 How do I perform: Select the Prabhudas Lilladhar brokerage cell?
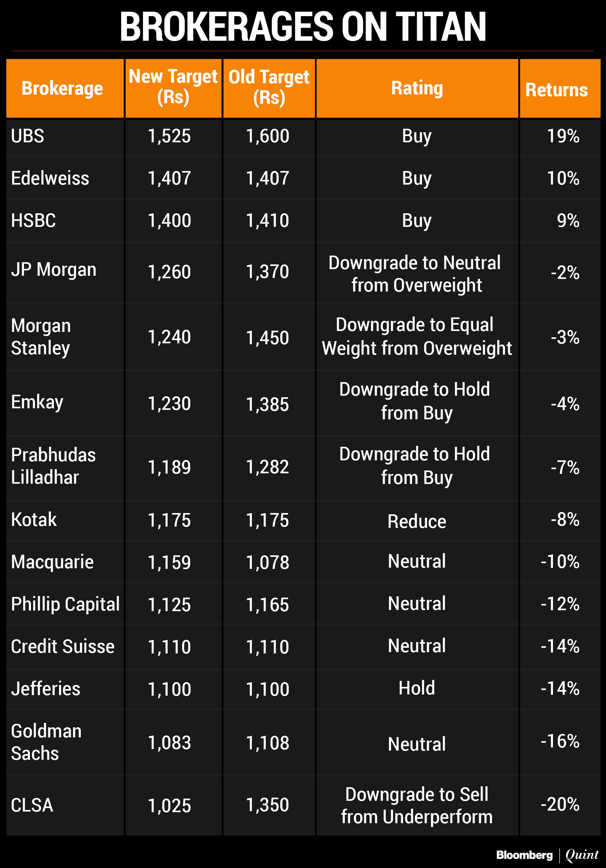pos(53,466)
